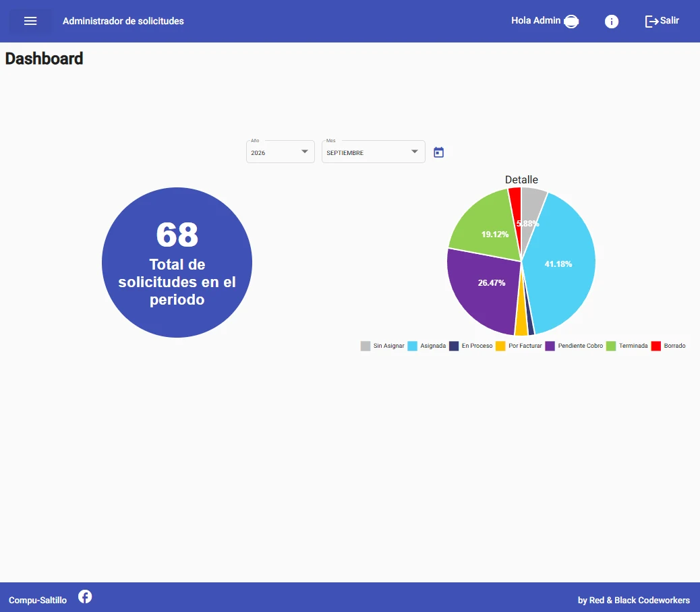Image resolution: width=700 pixels, height=612 pixels.
Task: Click the Terminada legend label
Action: 633,346
